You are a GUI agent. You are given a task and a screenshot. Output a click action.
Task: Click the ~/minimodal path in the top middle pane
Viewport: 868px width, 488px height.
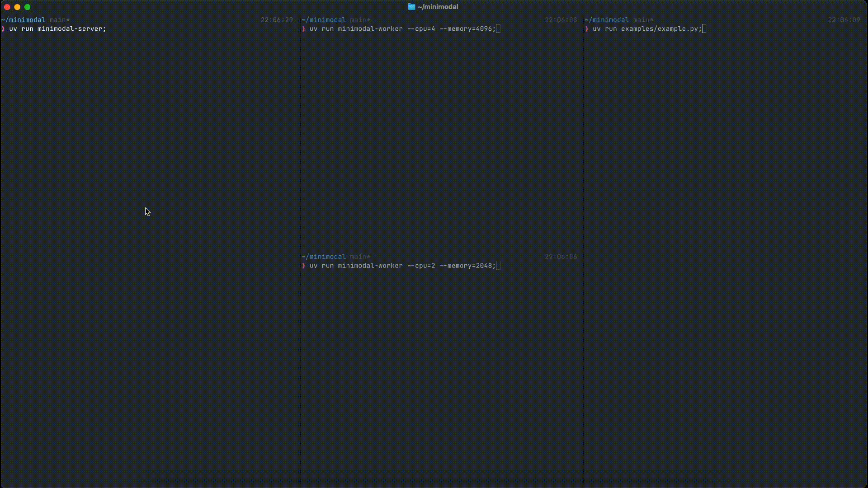tap(323, 19)
